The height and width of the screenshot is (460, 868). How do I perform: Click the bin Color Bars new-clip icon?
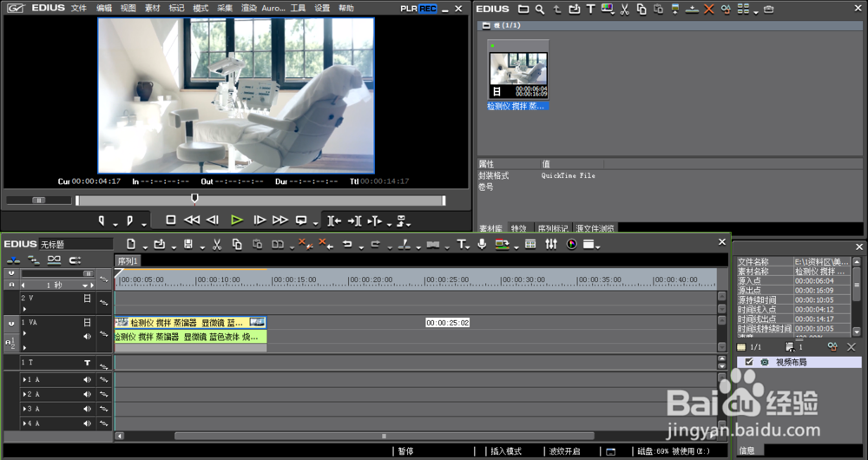point(608,10)
